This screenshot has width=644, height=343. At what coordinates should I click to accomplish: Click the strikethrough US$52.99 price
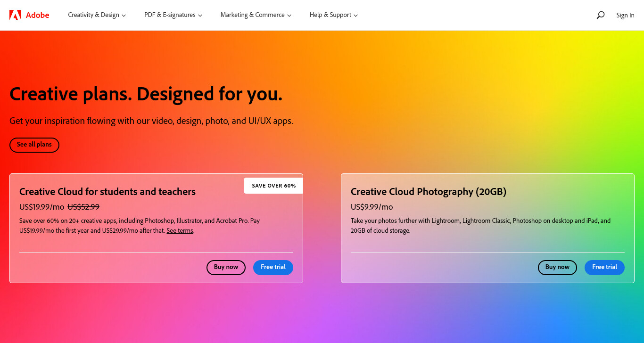(83, 207)
